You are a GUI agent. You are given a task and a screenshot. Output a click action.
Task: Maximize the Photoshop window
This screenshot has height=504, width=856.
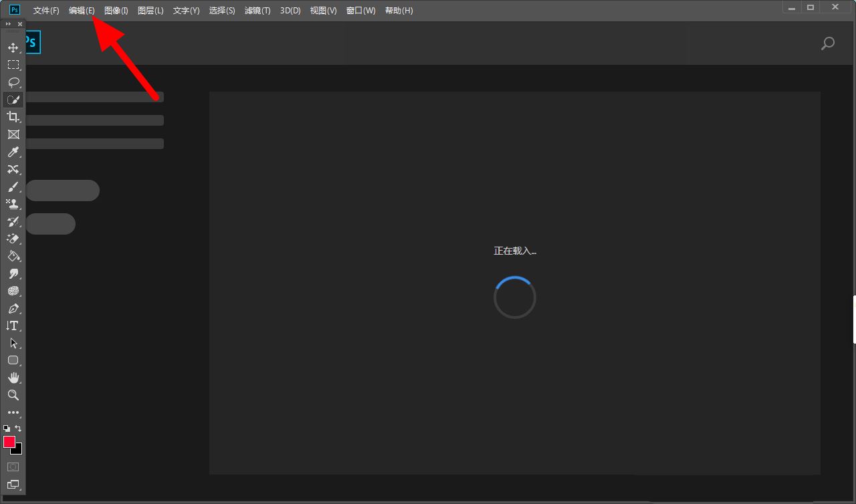coord(811,7)
